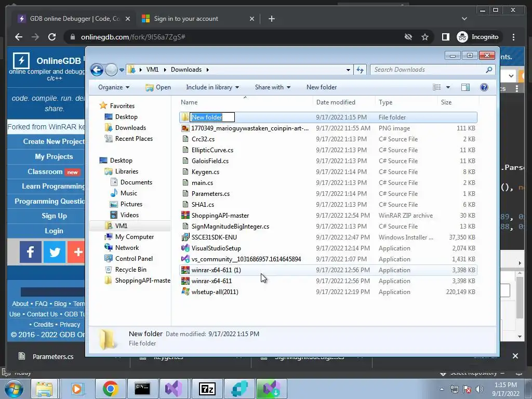The image size is (532, 399).
Task: Click My Projects on OnlineGDB sidebar
Action: [x=54, y=156]
